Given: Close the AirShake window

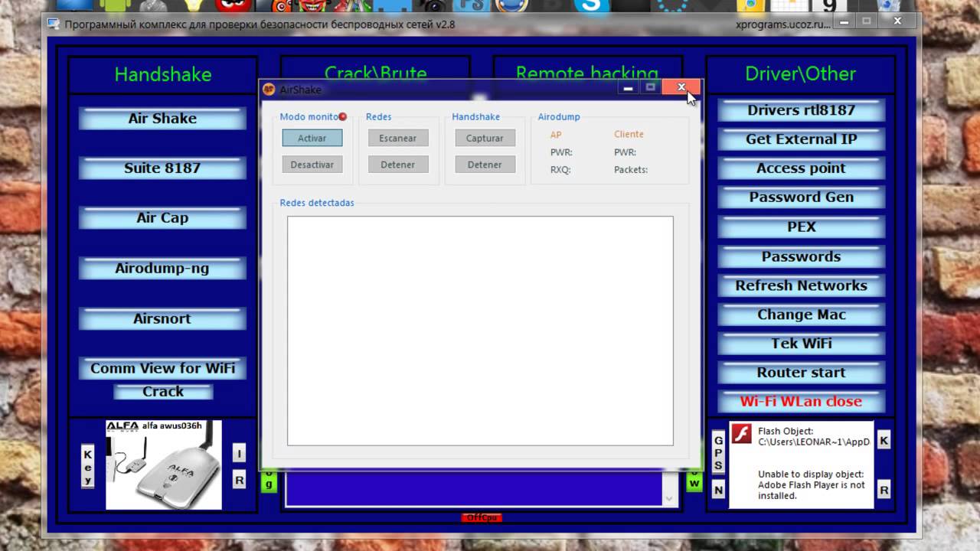Looking at the screenshot, I should coord(681,87).
